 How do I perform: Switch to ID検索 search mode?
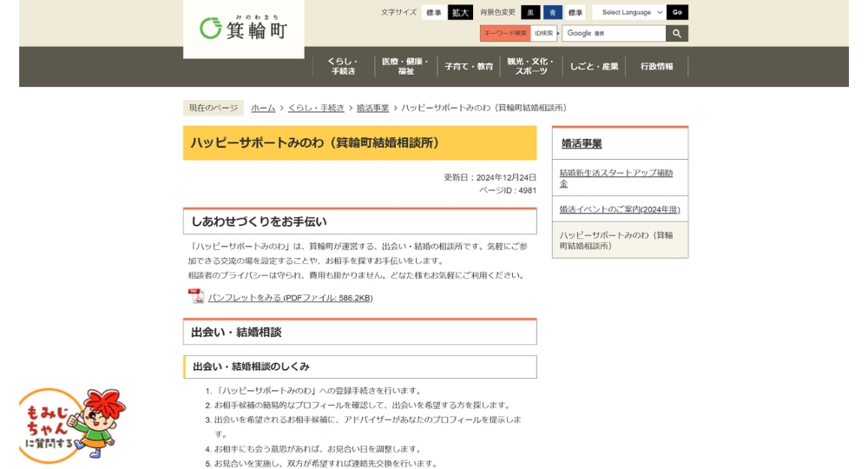[543, 33]
